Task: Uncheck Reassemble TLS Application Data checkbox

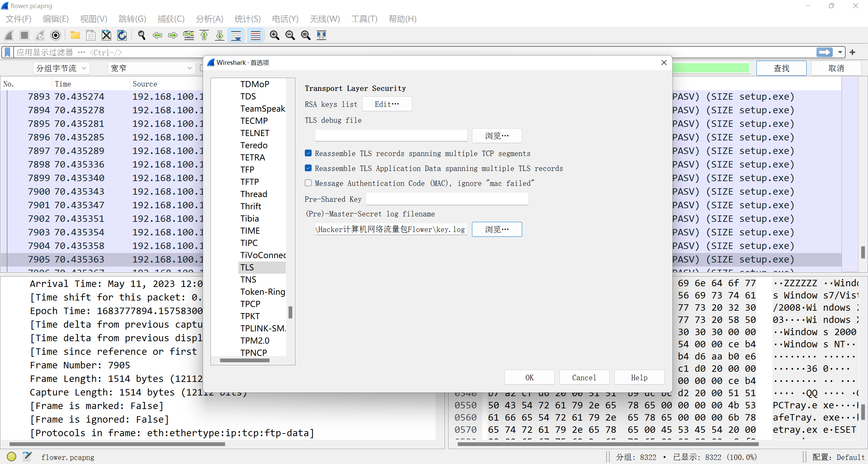Action: tap(308, 168)
